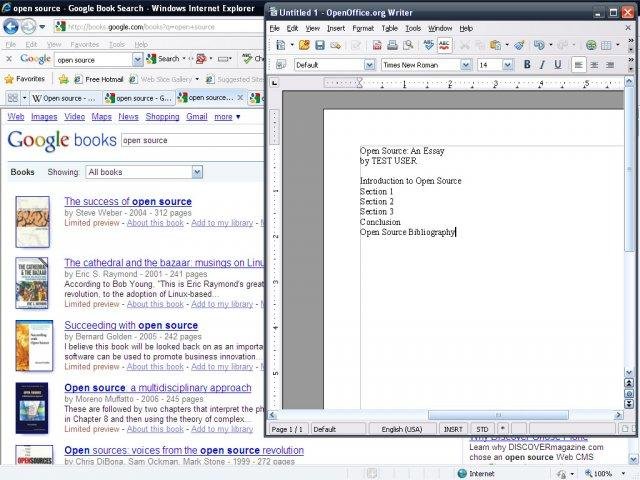The height and width of the screenshot is (480, 640).
Task: Click Gmail link in Google navigation
Action: click(197, 117)
